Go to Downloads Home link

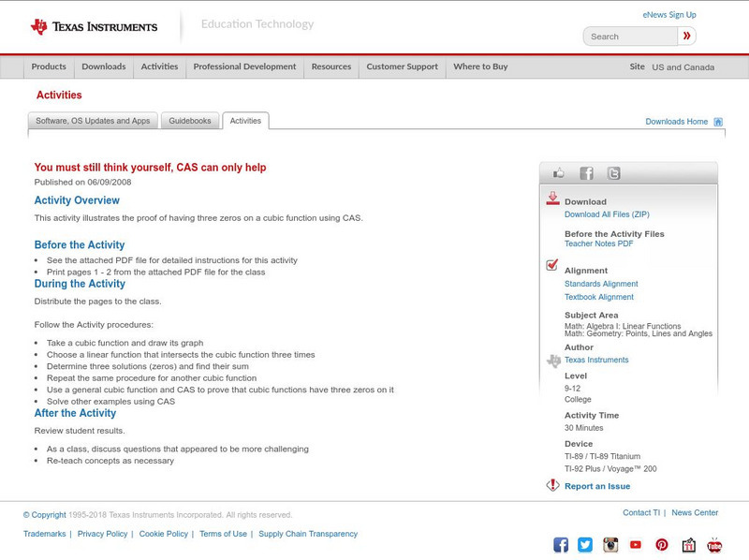(x=676, y=122)
